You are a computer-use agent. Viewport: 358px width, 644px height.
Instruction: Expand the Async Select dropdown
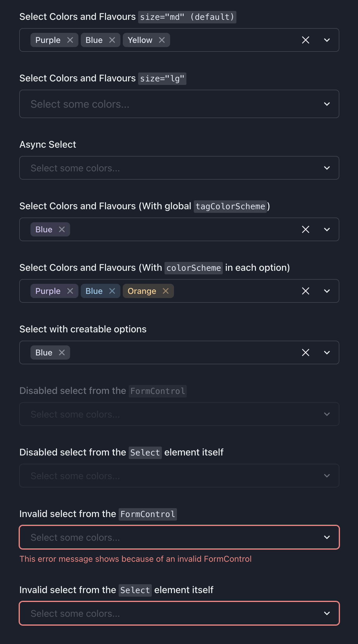327,168
